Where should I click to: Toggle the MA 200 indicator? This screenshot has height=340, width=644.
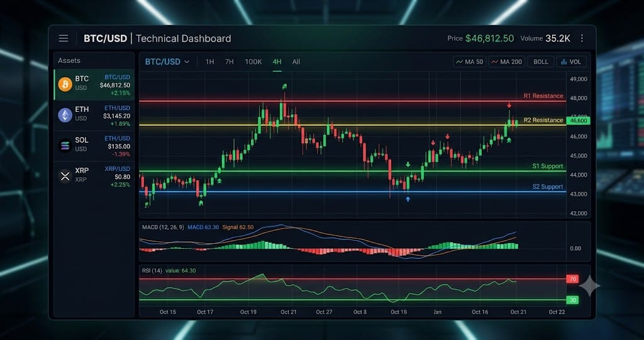tap(507, 62)
